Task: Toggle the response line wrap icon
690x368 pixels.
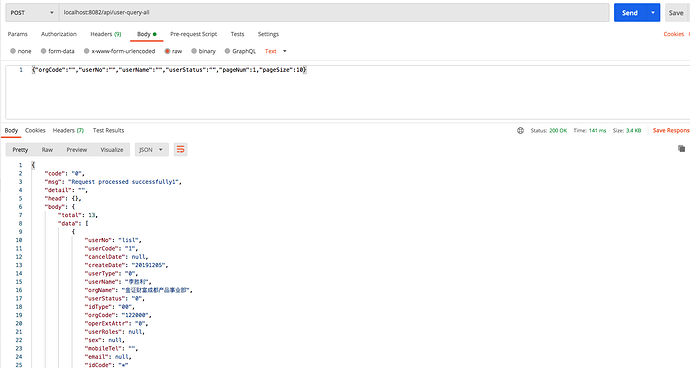Action: [x=180, y=150]
